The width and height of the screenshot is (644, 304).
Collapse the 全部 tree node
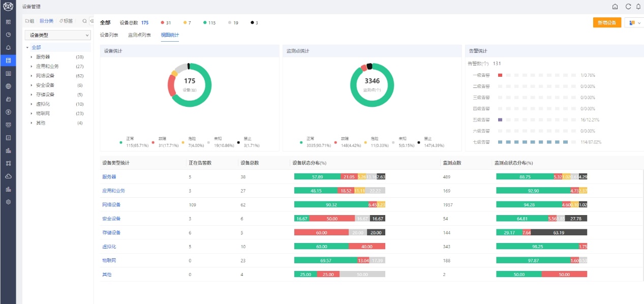click(x=27, y=47)
